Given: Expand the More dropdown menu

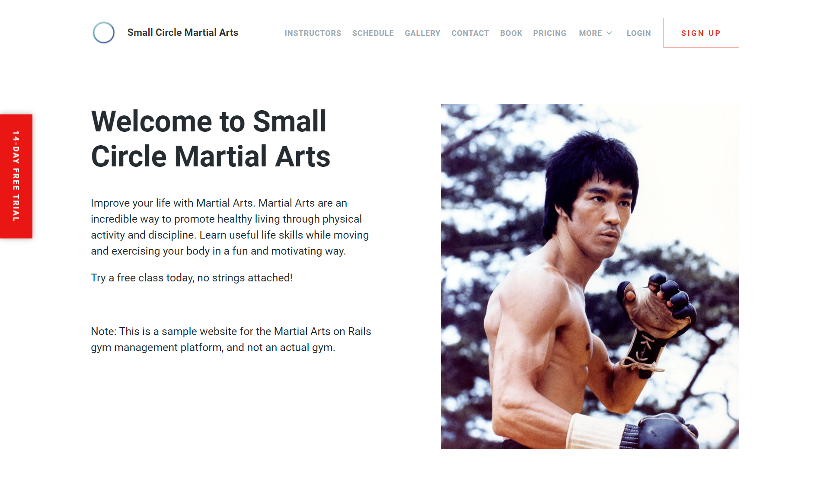Looking at the screenshot, I should coord(596,33).
